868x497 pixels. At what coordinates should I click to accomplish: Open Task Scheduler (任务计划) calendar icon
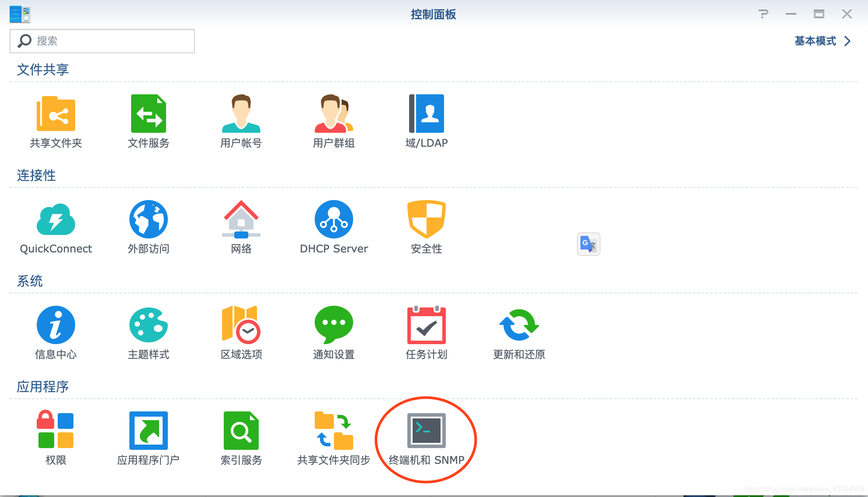tap(427, 325)
